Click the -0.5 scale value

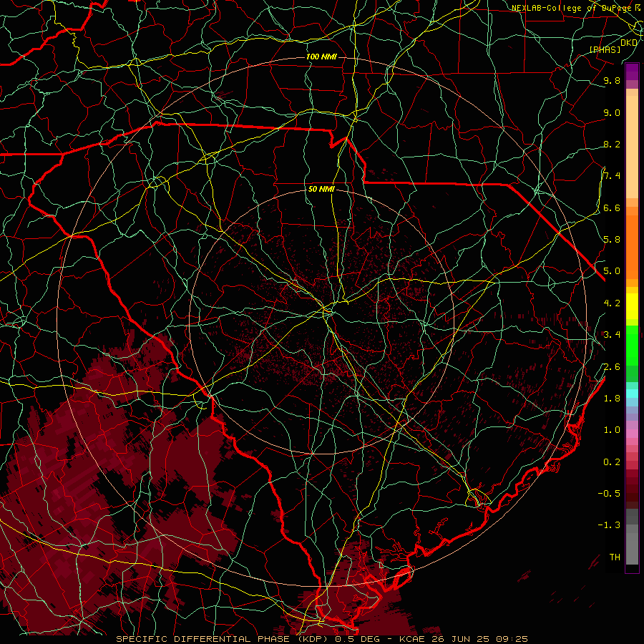click(609, 494)
